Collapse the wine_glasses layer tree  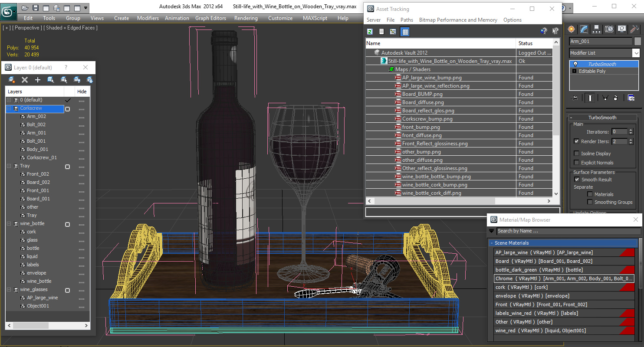coord(9,290)
